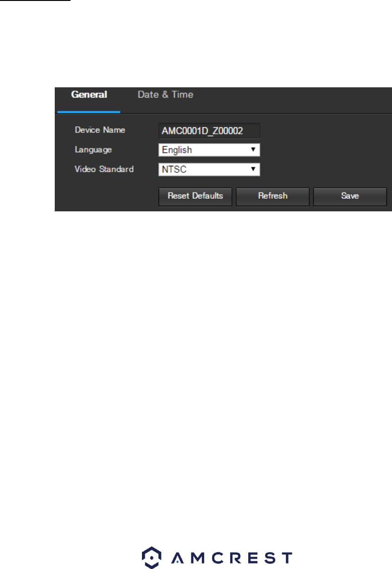
Task: Open the Language dropdown showing English
Action: coord(209,150)
